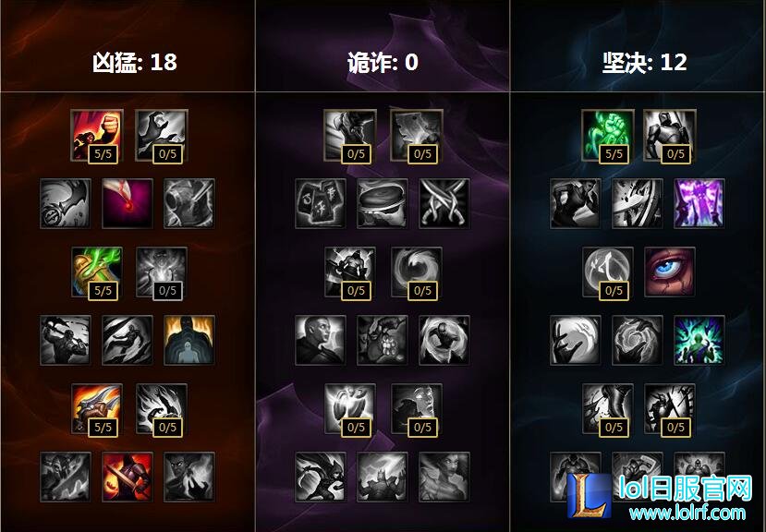The height and width of the screenshot is (532, 766).
Task: Select the fiery silhouettes mastery in 凶猛 tree
Action: 189,340
